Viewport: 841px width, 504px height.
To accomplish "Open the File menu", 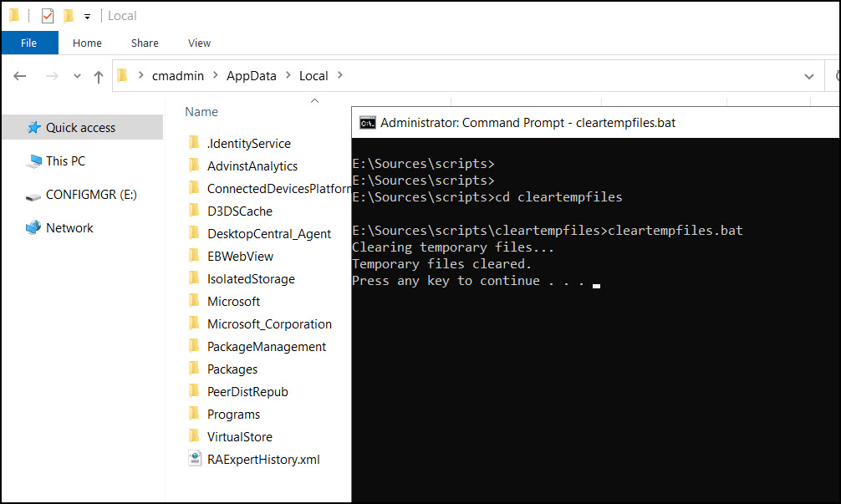I will click(29, 43).
